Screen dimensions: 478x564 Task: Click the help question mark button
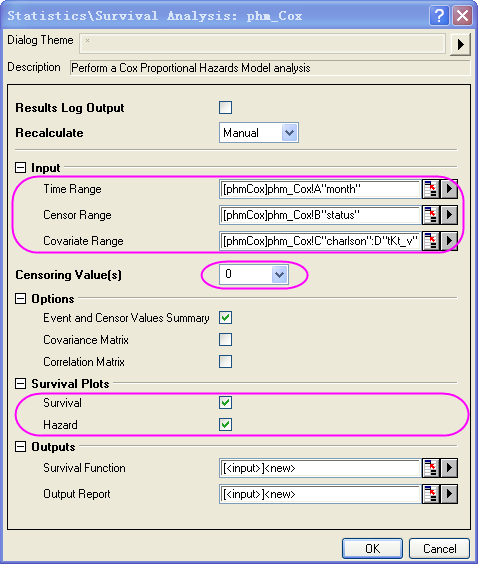[x=439, y=16]
